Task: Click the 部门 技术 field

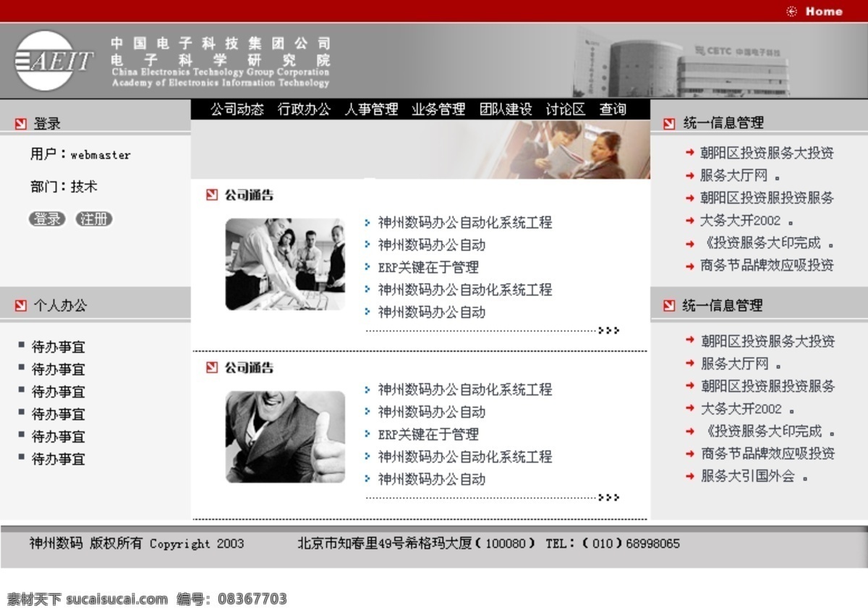Action: (x=64, y=186)
